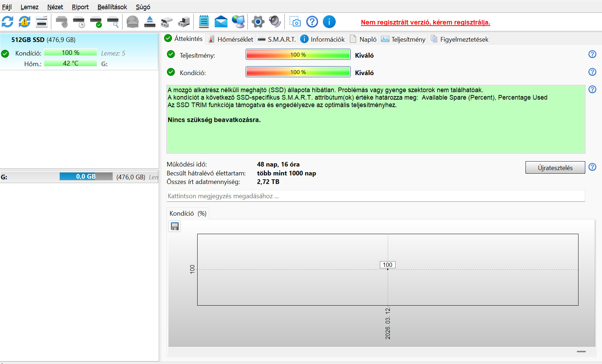
Task: Click the Kondíció 100 % gradient bar
Action: point(298,72)
